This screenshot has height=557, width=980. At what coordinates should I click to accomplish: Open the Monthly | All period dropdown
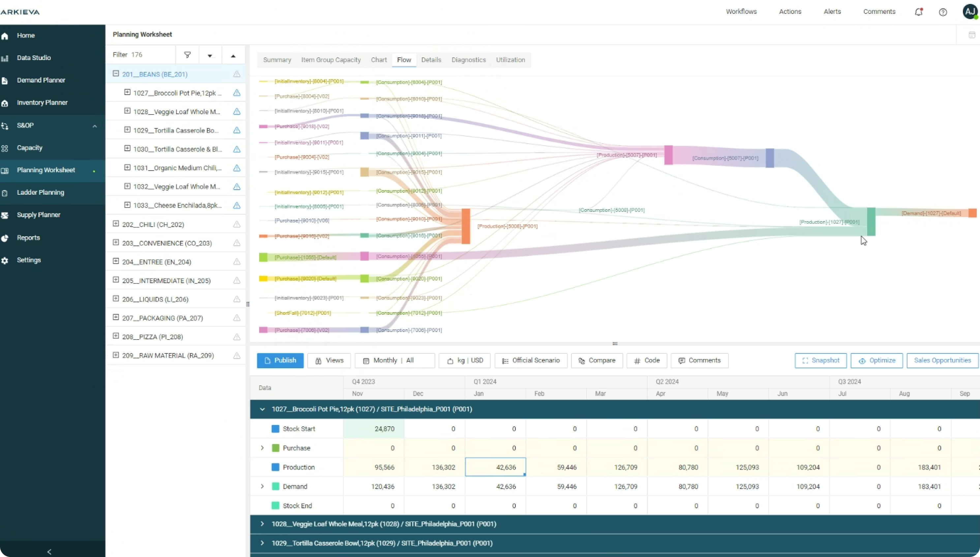(394, 360)
